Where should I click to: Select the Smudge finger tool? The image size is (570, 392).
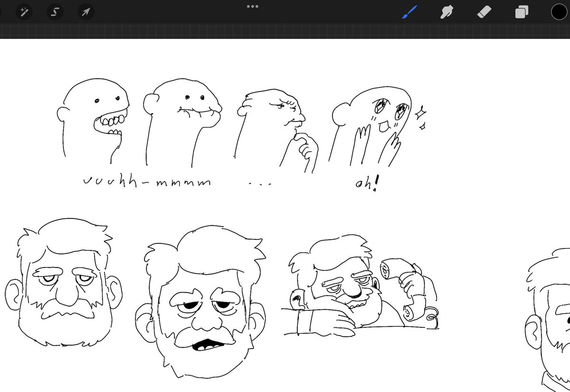click(446, 12)
